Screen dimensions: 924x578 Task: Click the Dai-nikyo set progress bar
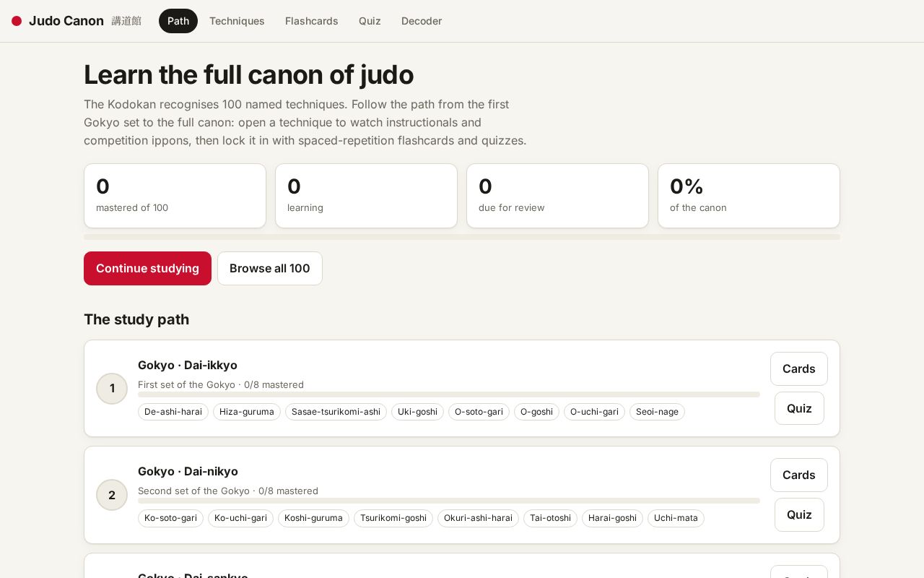pos(449,501)
